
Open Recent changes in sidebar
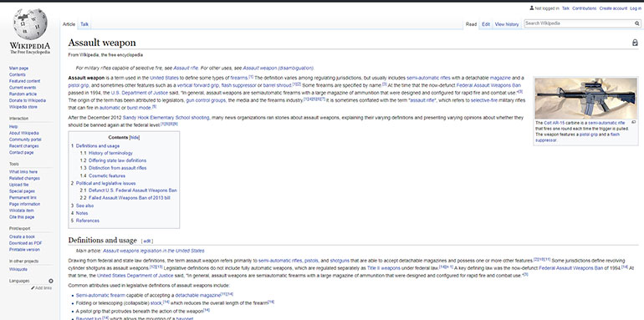(23, 146)
